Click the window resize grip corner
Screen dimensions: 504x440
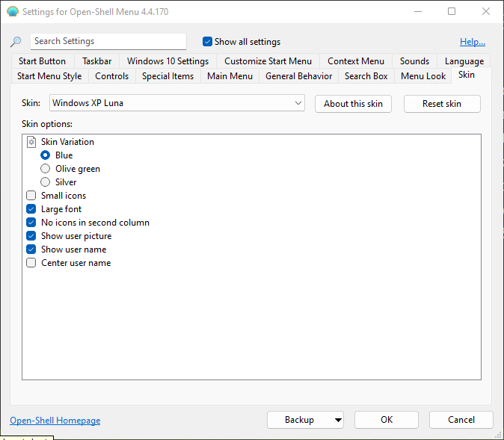pos(500,435)
